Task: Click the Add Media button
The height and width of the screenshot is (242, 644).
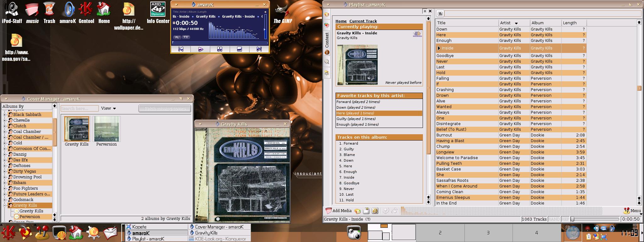Action: [x=338, y=211]
